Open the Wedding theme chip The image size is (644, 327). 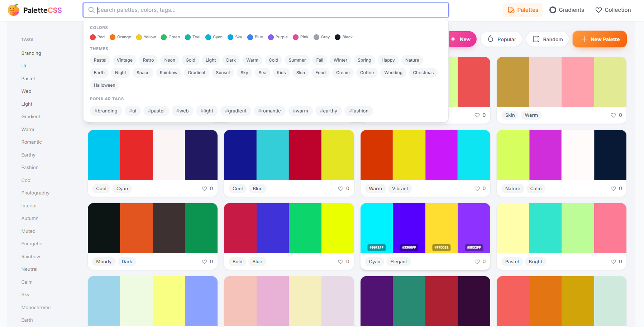click(x=393, y=73)
